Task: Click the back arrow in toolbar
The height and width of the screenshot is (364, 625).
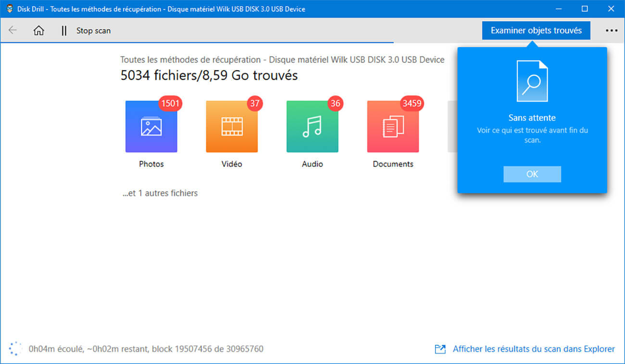Action: (x=13, y=30)
